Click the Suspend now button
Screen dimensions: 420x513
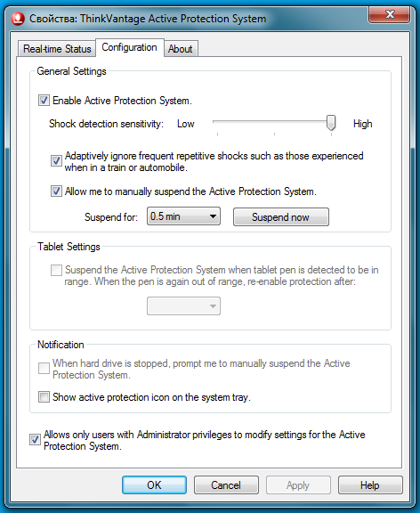pos(281,217)
